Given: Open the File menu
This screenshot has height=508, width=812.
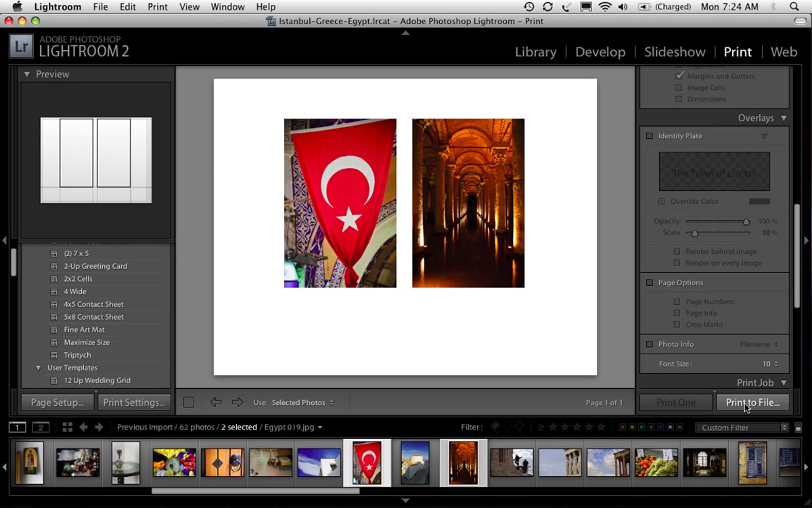Looking at the screenshot, I should click(x=100, y=7).
